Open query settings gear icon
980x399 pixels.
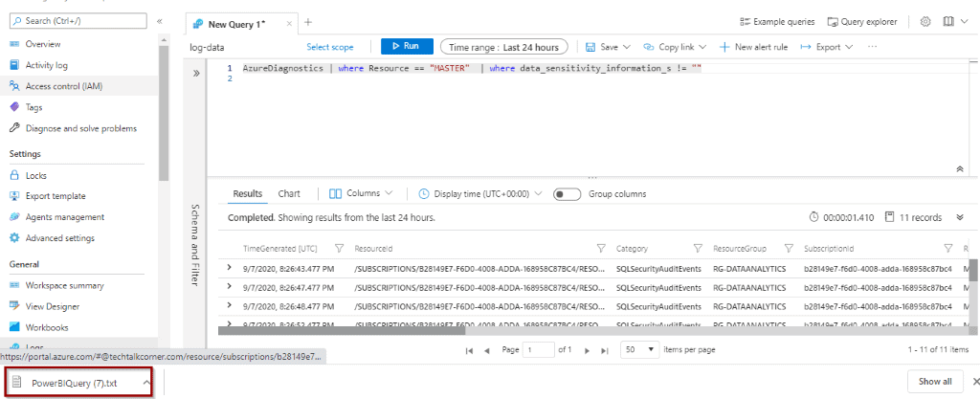pos(925,21)
